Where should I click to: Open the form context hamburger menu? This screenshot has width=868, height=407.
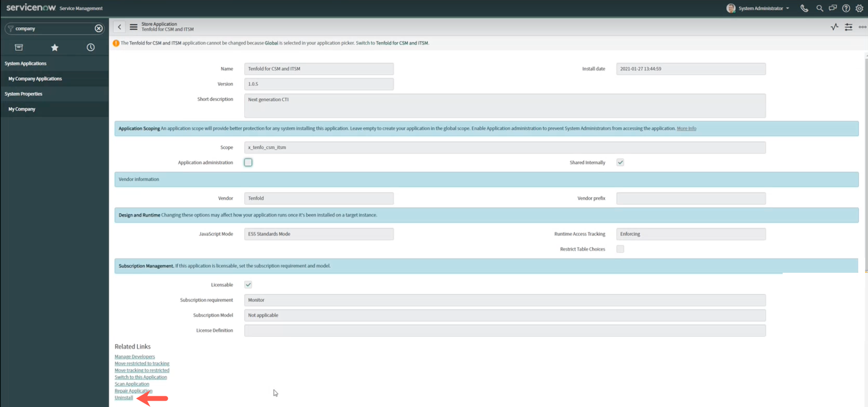coord(134,27)
